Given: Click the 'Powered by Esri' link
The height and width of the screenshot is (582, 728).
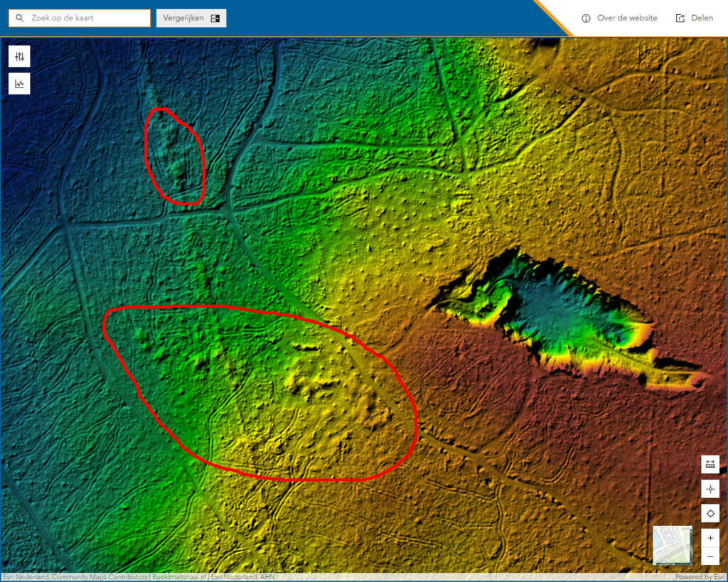Looking at the screenshot, I should tap(699, 577).
